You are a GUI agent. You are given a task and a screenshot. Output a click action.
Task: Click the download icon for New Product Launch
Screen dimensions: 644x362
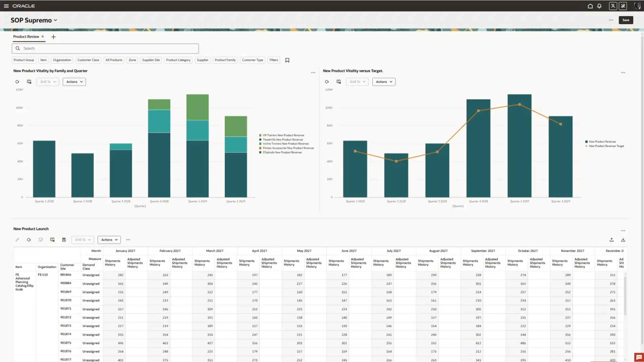pyautogui.click(x=623, y=240)
